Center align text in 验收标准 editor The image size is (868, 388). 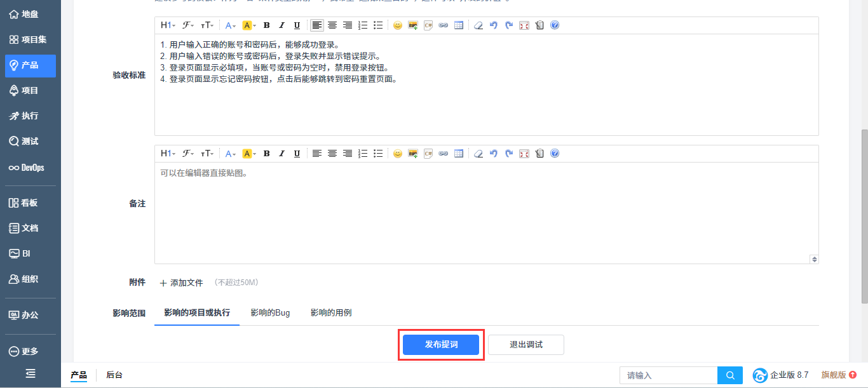pyautogui.click(x=332, y=25)
